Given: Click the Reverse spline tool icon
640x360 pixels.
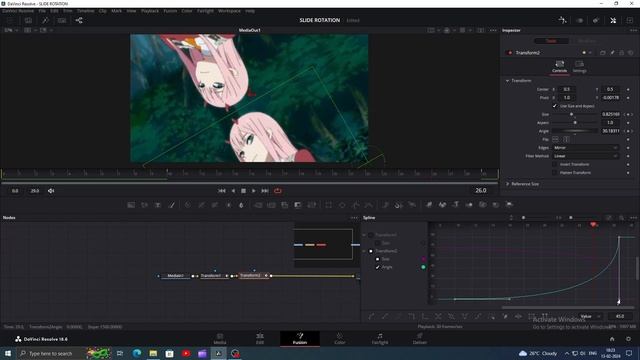Looking at the screenshot, I should point(438,316).
